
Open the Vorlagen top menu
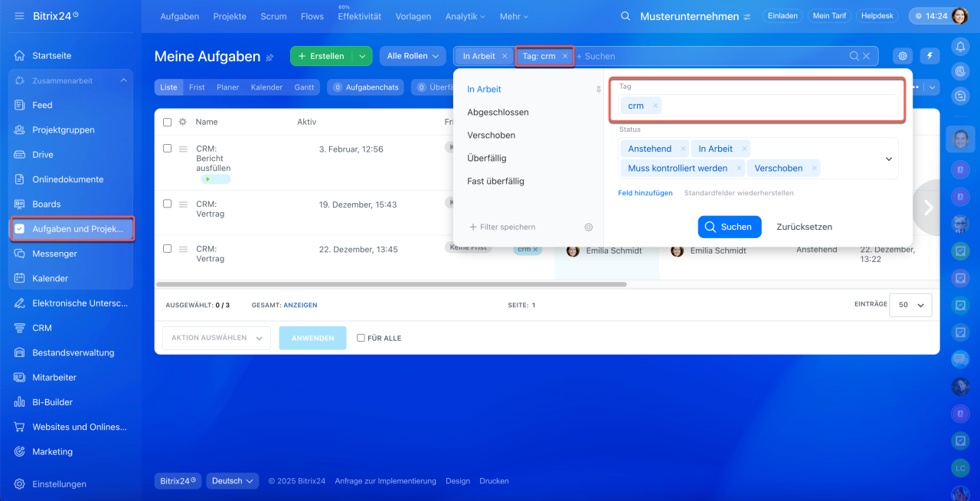413,16
